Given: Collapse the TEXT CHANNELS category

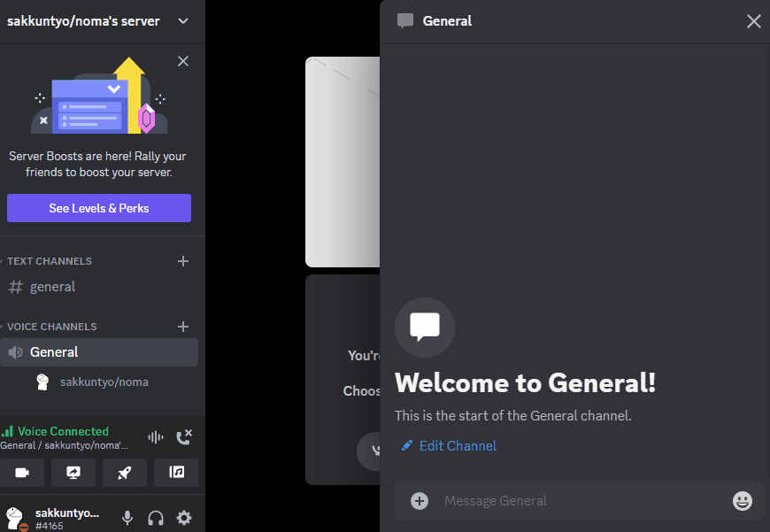Looking at the screenshot, I should click(x=48, y=261).
